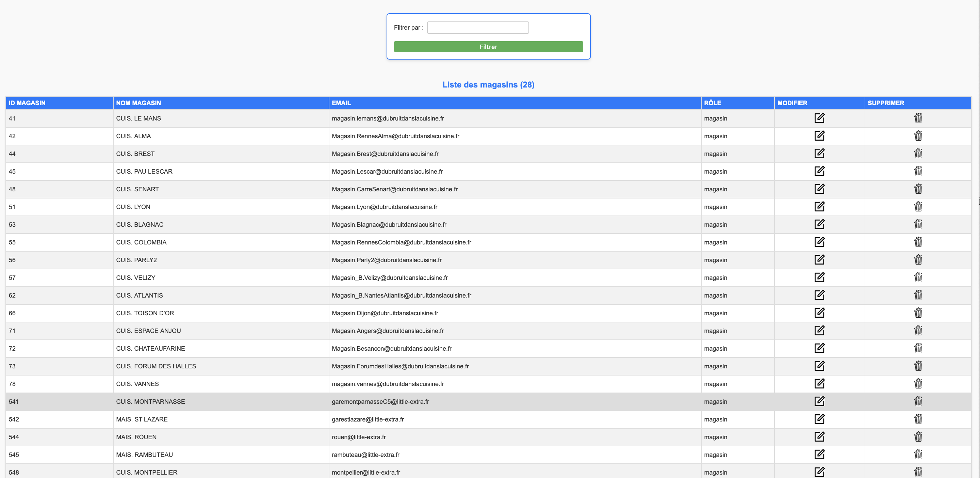Edit MAIS. ROUEN store
Viewport: 980px width, 478px height.
point(819,436)
